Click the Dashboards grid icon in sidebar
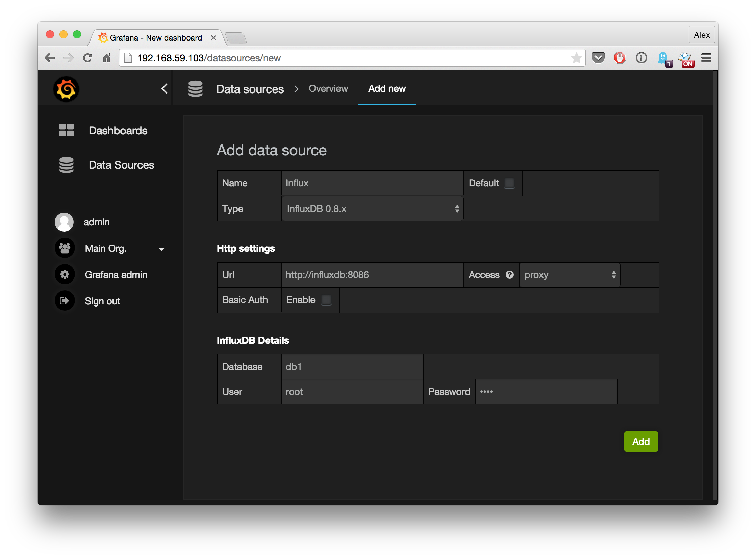756x559 pixels. (66, 130)
